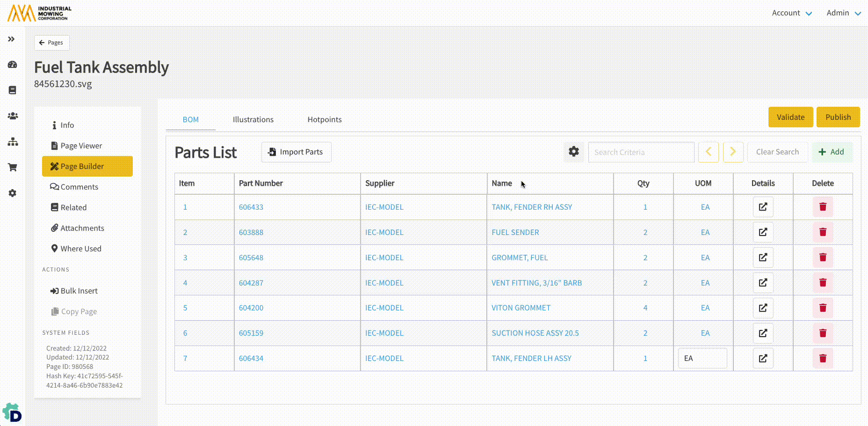Image resolution: width=868 pixels, height=426 pixels.
Task: Open details for part 606433
Action: [x=763, y=207]
